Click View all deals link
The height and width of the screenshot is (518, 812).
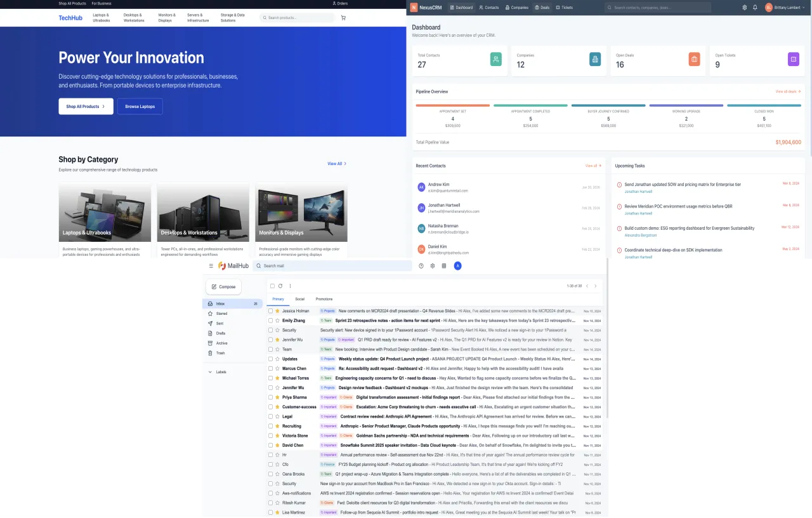[788, 91]
